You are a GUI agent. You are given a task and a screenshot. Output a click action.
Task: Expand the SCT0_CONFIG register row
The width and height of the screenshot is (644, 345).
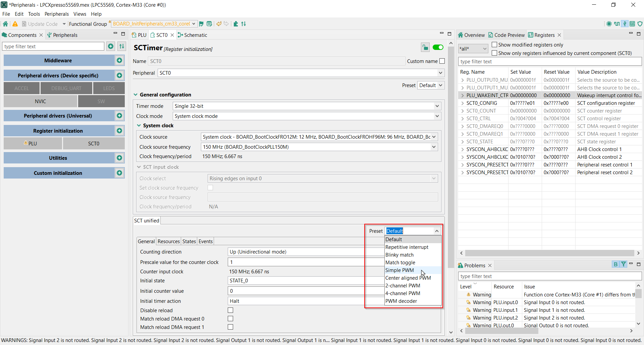coord(463,103)
